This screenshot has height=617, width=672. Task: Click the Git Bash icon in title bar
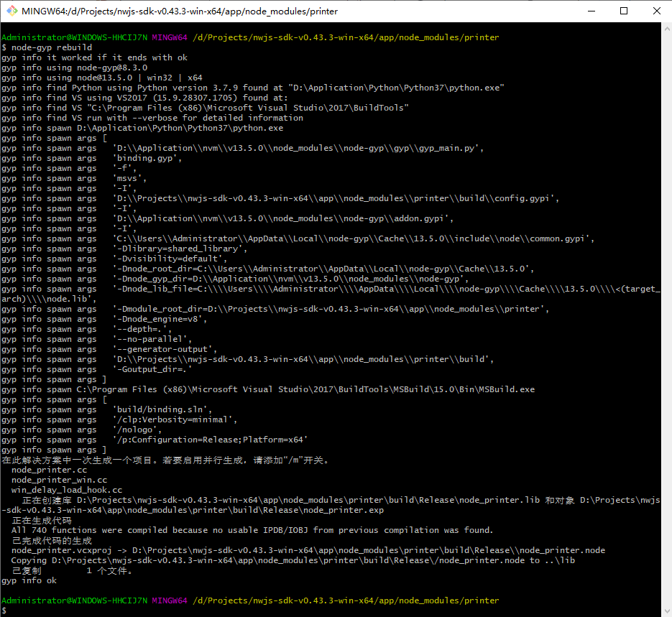[12, 11]
